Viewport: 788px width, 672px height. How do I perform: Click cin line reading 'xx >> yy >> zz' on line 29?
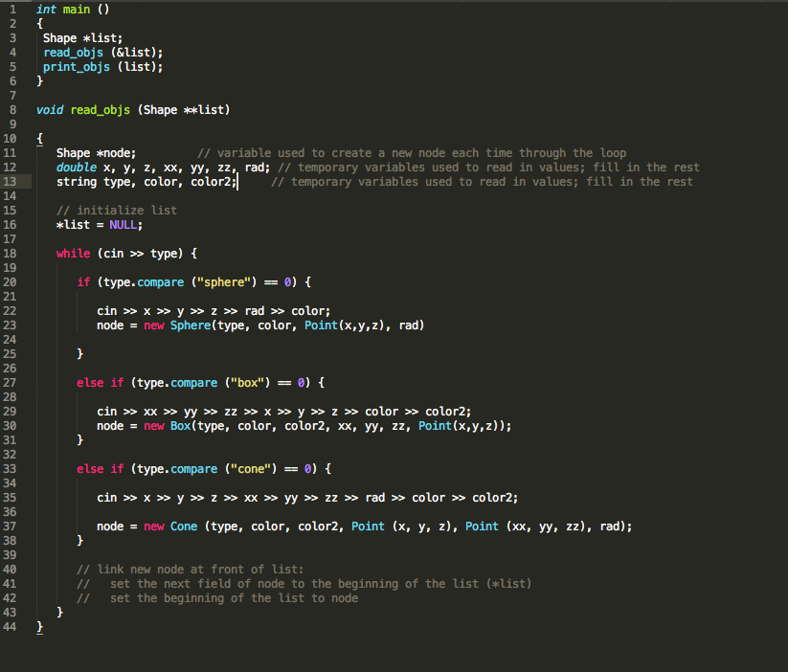(x=284, y=411)
